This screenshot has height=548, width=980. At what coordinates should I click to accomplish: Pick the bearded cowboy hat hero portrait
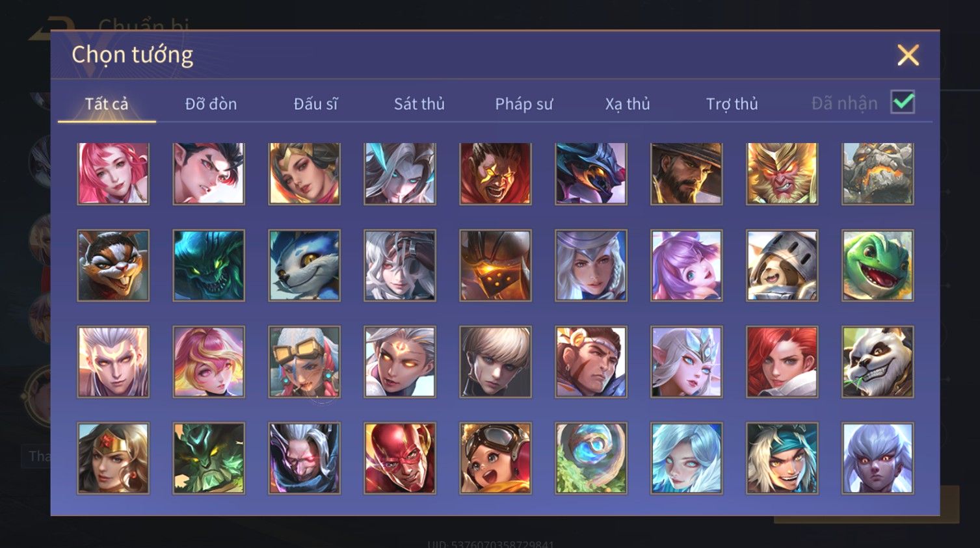687,174
